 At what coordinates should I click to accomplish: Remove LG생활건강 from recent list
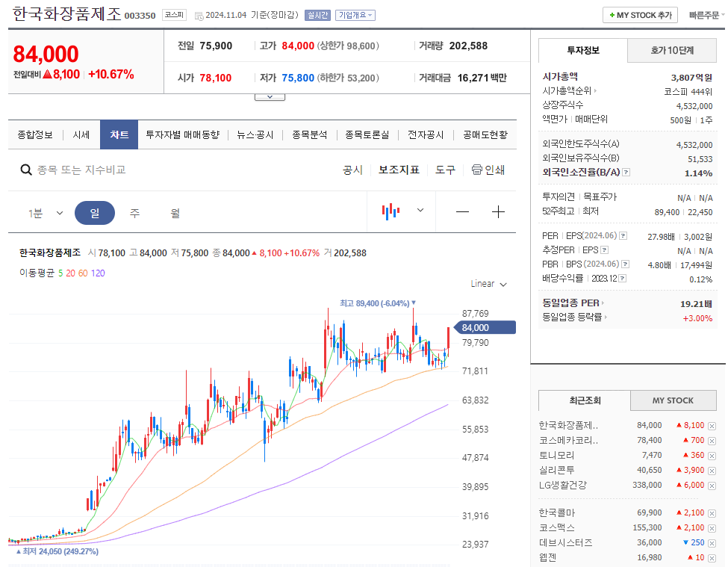[712, 486]
